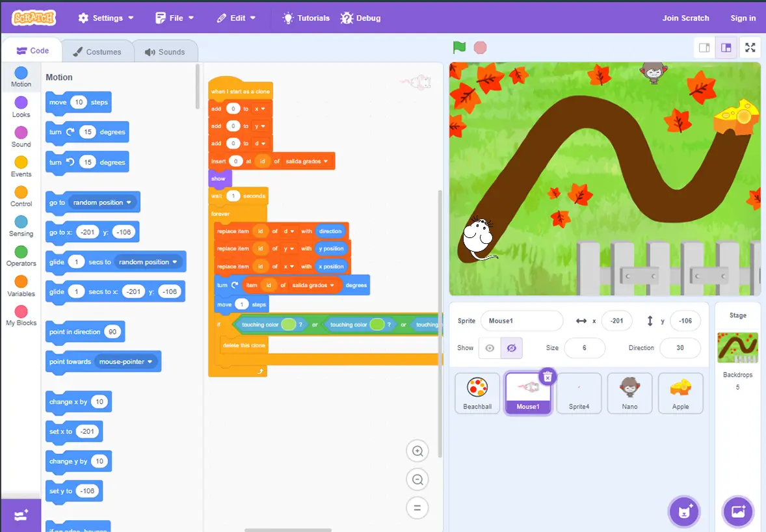Open the d list dropdown in replace block
The width and height of the screenshot is (766, 532).
tap(289, 231)
